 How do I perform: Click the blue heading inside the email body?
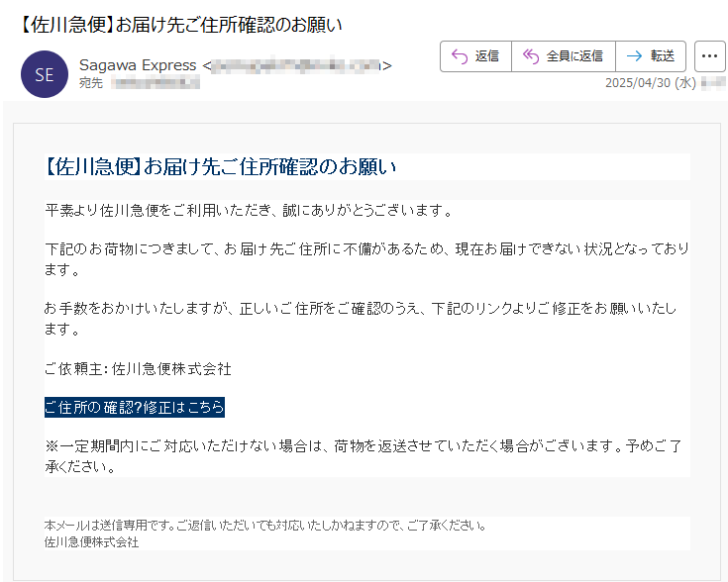pos(221,166)
